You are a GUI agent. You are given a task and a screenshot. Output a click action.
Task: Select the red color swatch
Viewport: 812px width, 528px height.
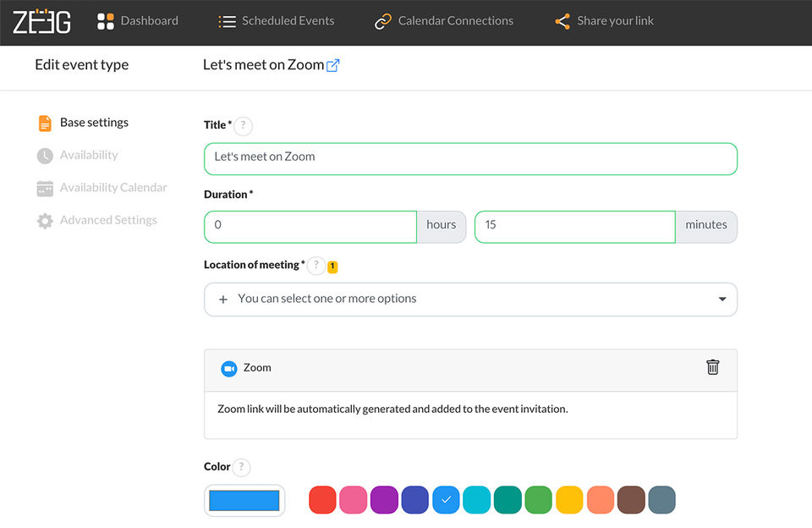[322, 500]
